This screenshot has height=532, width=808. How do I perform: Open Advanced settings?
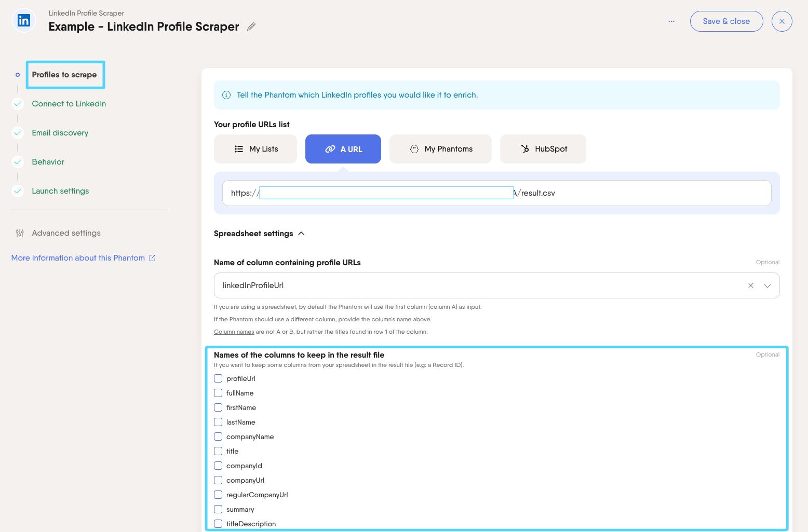point(66,233)
